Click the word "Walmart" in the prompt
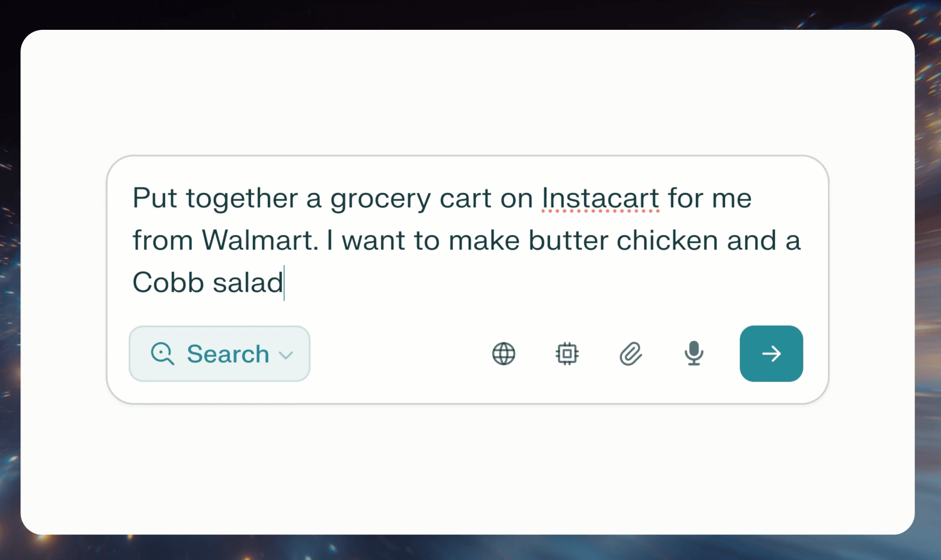The width and height of the screenshot is (941, 560). pyautogui.click(x=259, y=240)
